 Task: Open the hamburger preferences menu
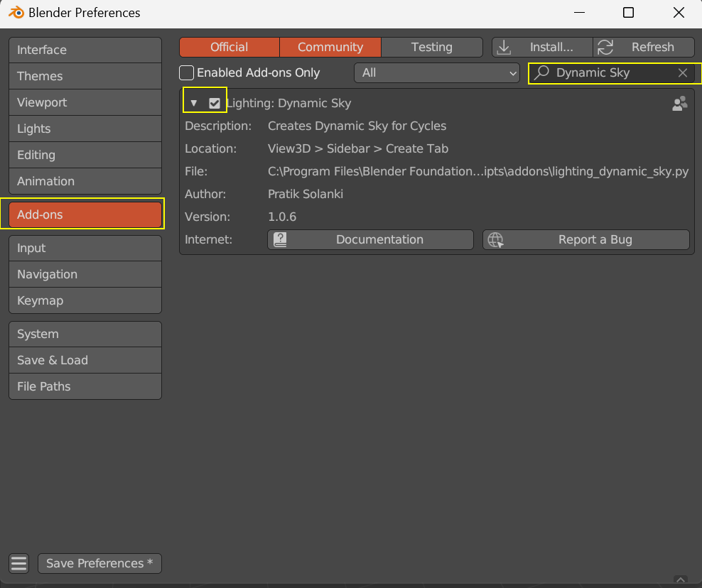(x=18, y=563)
